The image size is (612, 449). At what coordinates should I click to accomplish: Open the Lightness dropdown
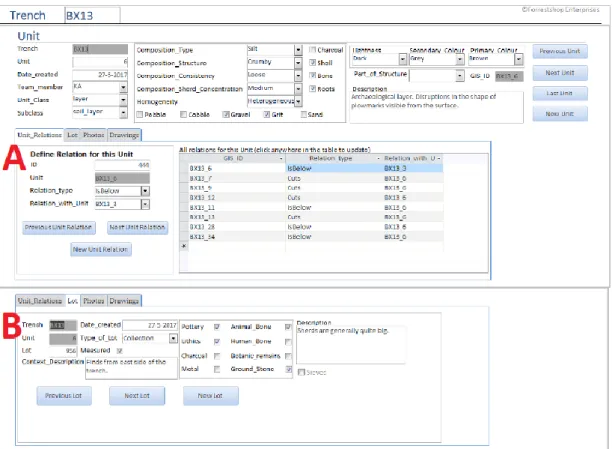tap(402, 59)
